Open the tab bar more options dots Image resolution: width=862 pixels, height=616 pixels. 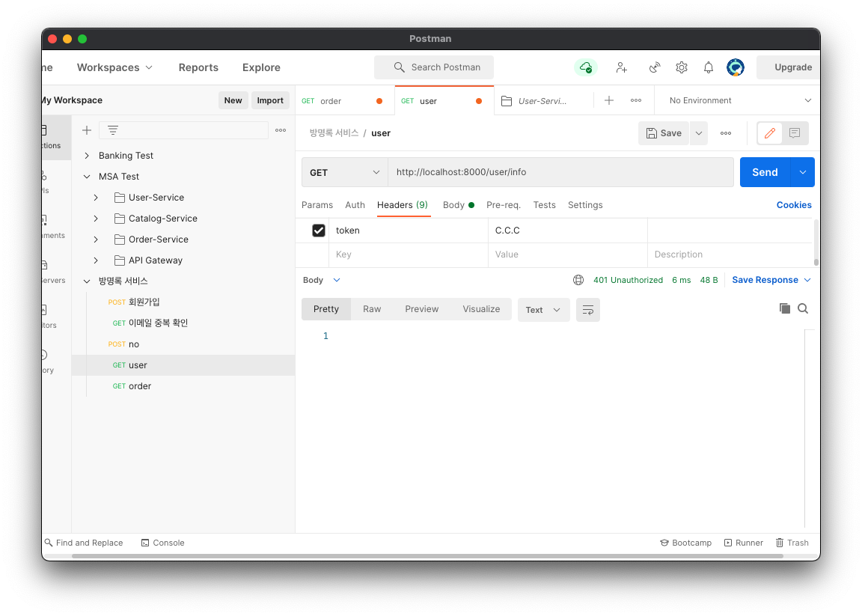pos(636,100)
